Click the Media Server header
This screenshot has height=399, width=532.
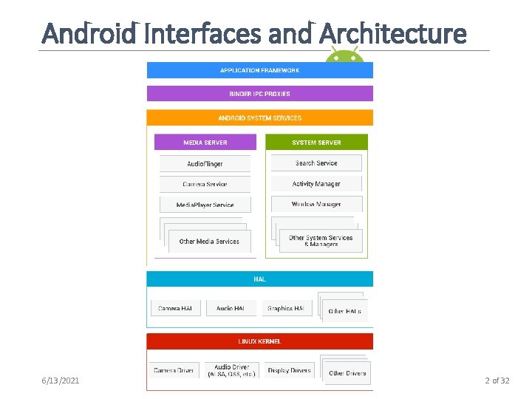[x=205, y=142]
